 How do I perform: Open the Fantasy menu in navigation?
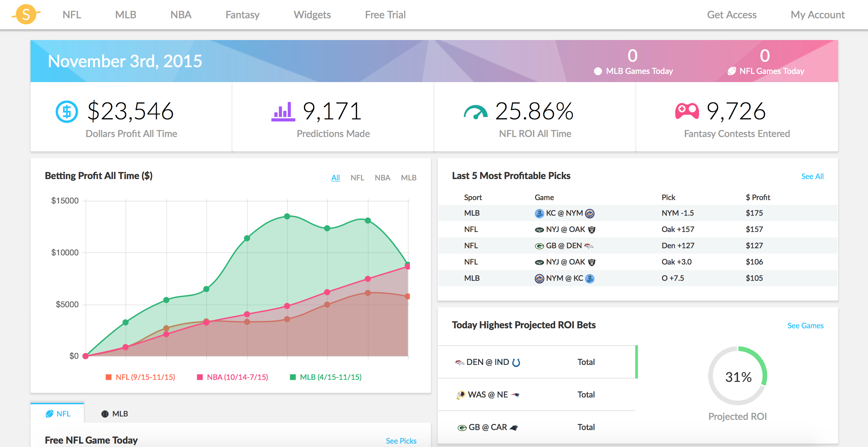[x=242, y=15]
